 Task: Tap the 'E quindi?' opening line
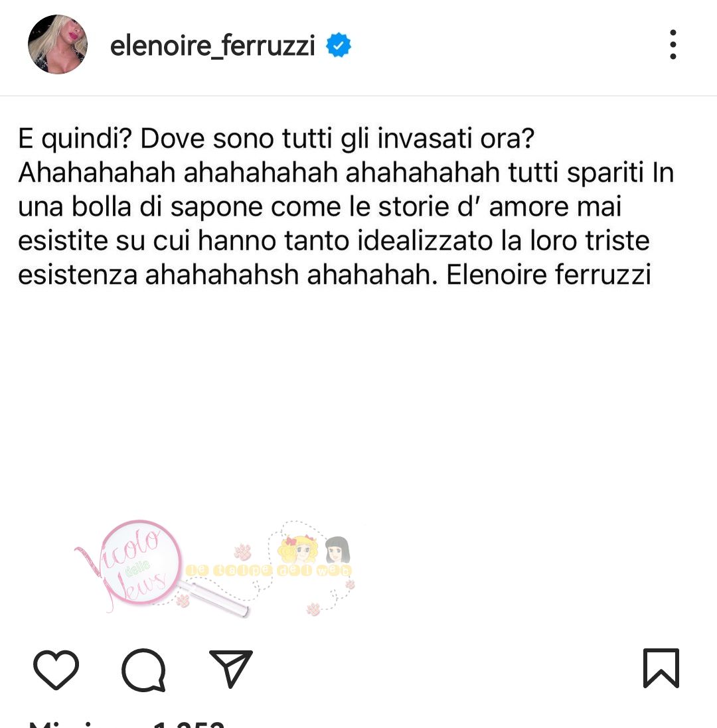[75, 138]
